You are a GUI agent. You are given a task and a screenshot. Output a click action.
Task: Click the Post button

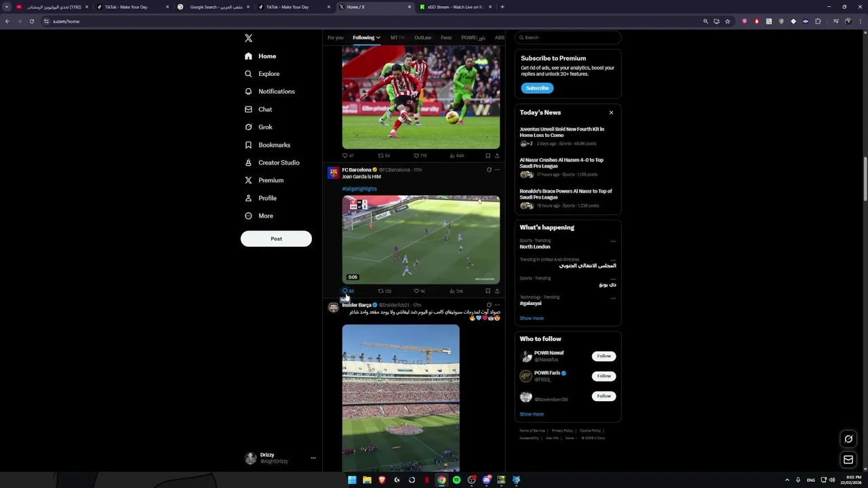point(276,239)
